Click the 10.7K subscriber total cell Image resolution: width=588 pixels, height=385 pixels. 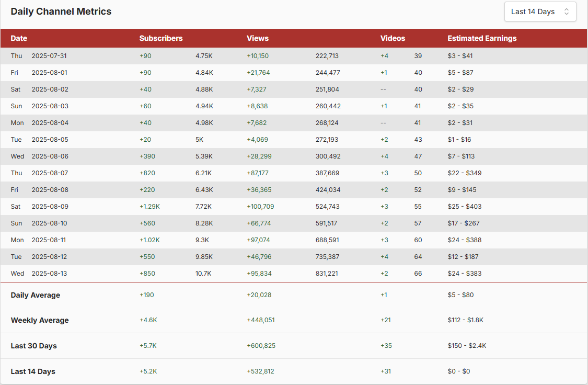tap(204, 274)
